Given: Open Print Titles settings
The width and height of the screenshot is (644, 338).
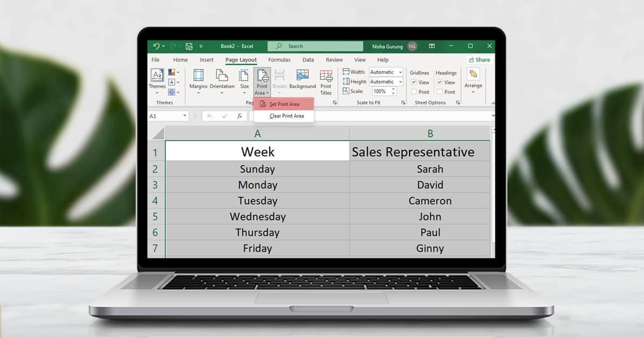Looking at the screenshot, I should click(x=326, y=80).
